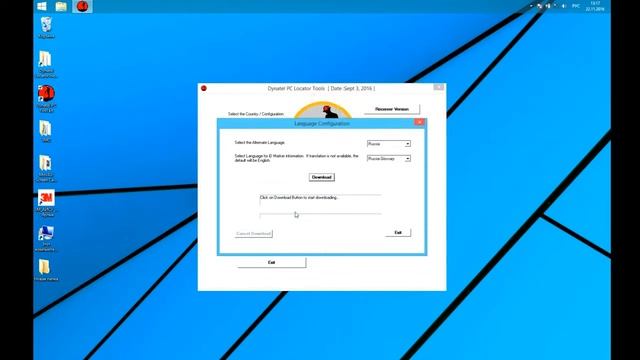
Task: Click the Download button
Action: [322, 177]
